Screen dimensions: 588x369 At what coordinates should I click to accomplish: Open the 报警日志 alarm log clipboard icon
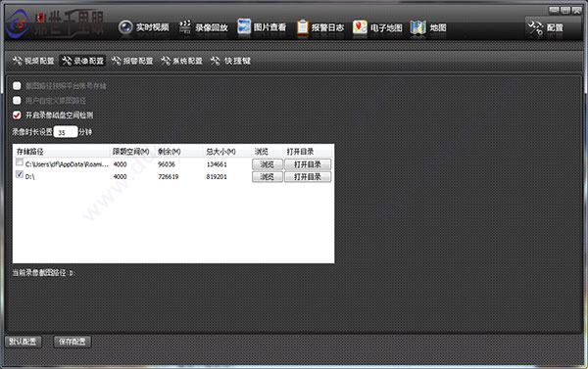[302, 27]
